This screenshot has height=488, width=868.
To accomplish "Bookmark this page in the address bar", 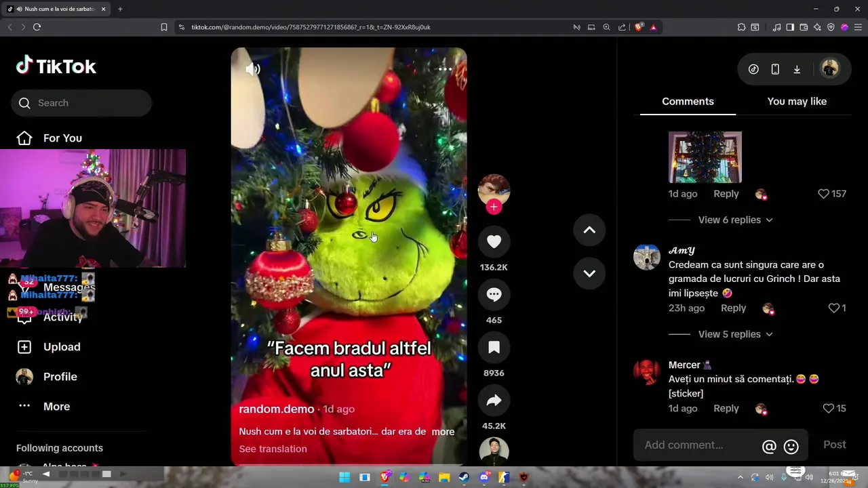I will (163, 27).
